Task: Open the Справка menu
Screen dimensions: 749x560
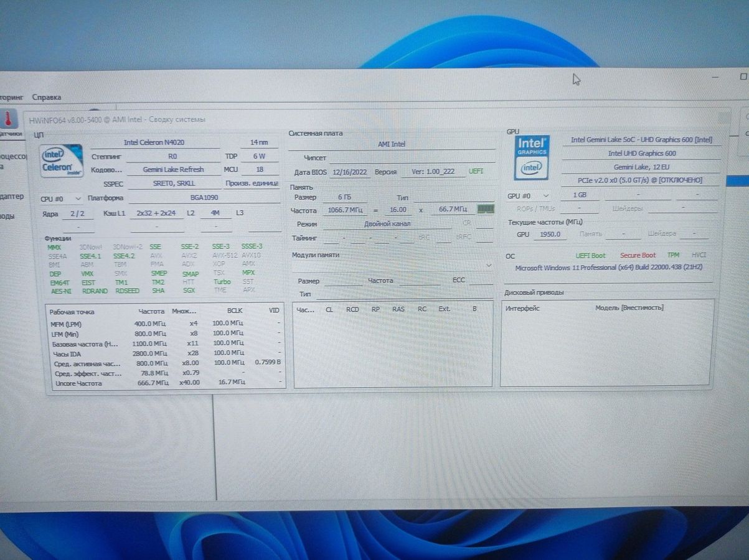Action: [47, 97]
